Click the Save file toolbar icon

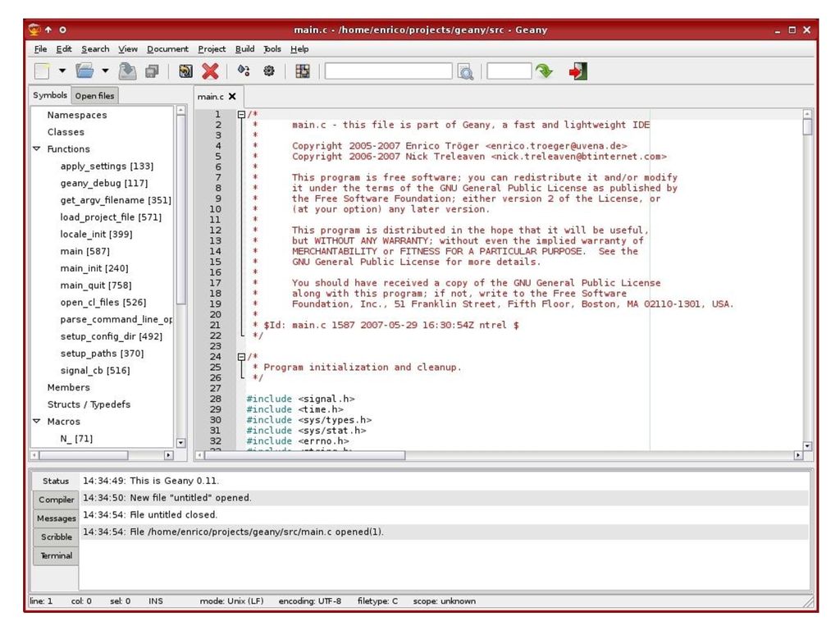[x=127, y=71]
